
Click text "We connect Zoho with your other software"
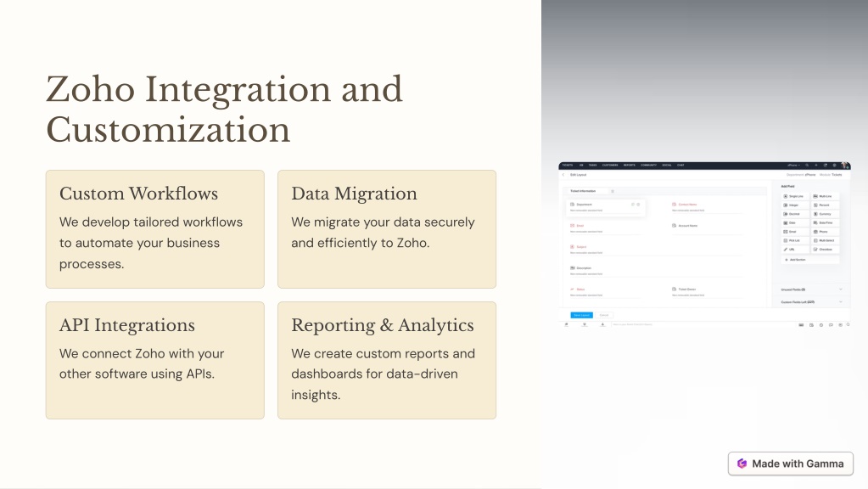142,364
